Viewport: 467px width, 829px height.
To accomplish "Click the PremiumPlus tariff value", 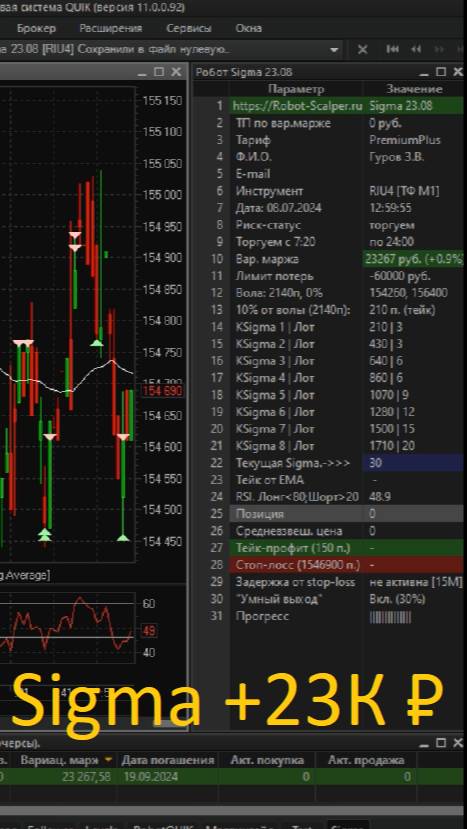I will (405, 140).
